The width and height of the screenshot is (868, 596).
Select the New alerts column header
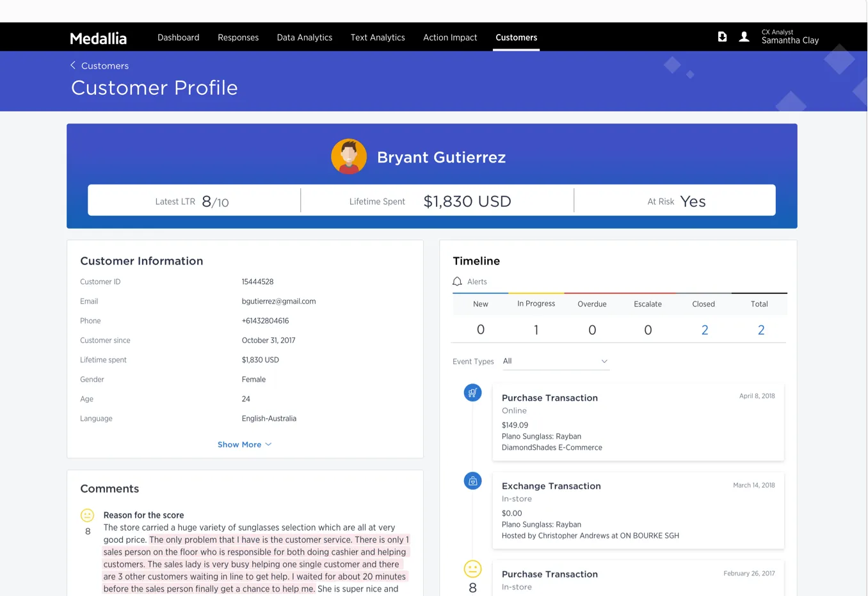coord(481,304)
